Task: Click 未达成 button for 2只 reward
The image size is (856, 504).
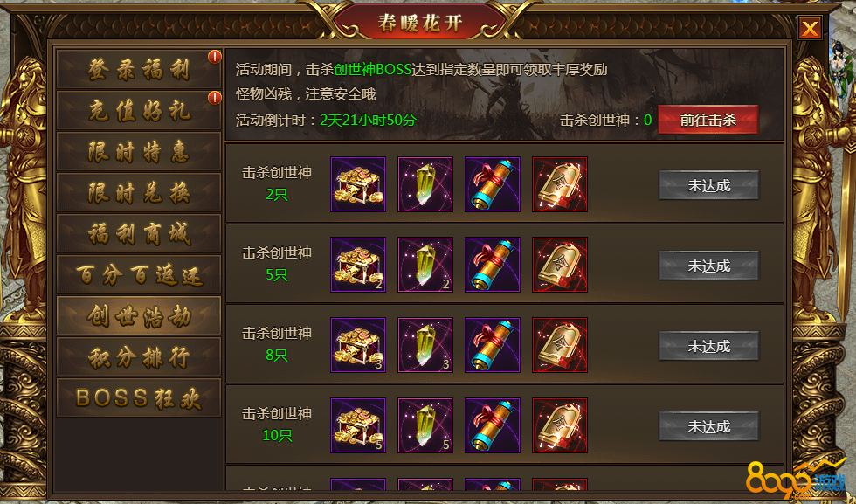Action: pyautogui.click(x=708, y=185)
